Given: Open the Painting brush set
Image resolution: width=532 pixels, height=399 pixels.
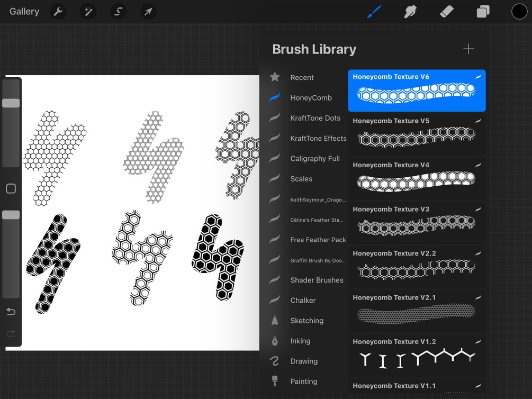Looking at the screenshot, I should click(x=304, y=382).
